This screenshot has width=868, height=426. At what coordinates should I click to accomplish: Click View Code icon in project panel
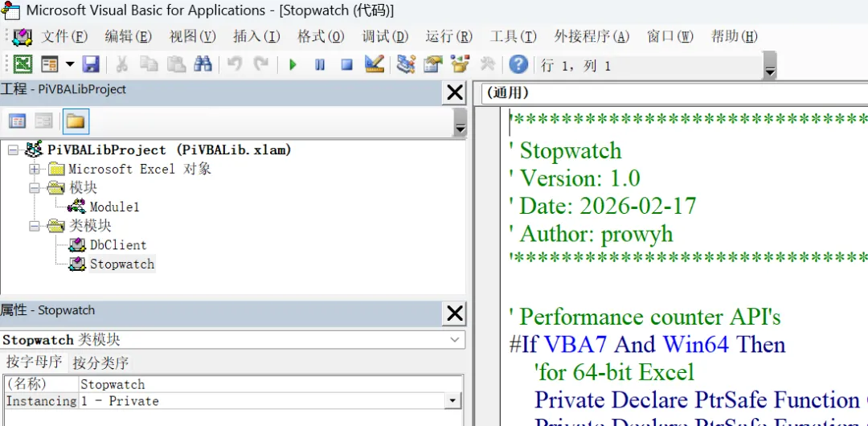coord(17,121)
